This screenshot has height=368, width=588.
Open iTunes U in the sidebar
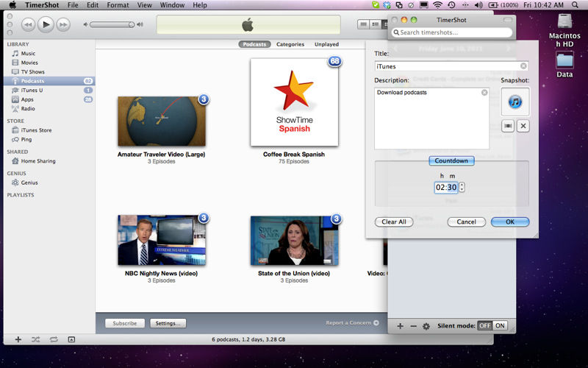32,90
